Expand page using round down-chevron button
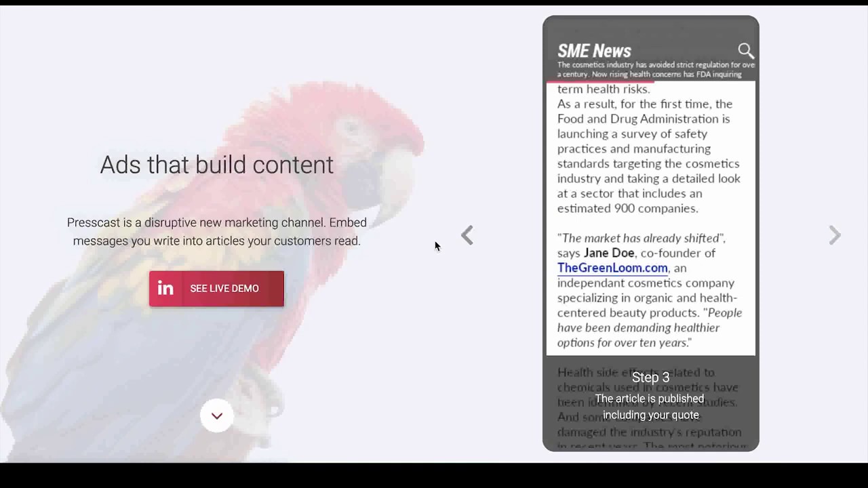Image resolution: width=868 pixels, height=488 pixels. (217, 415)
